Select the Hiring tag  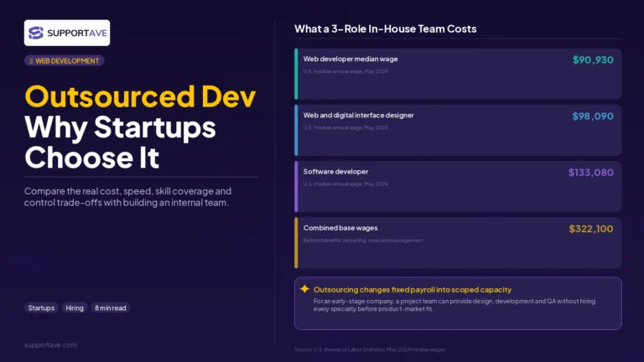coord(75,308)
